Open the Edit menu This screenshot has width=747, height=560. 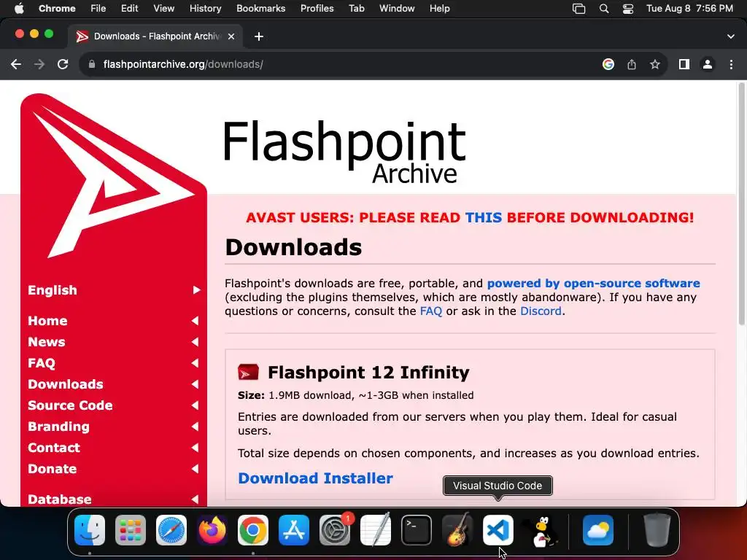[x=129, y=9]
